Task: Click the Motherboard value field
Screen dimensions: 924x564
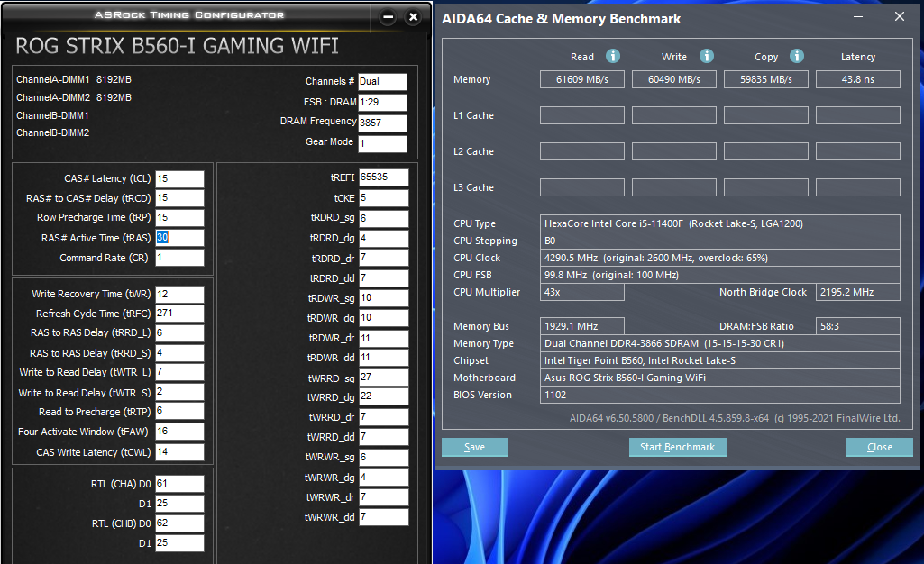Action: click(720, 378)
